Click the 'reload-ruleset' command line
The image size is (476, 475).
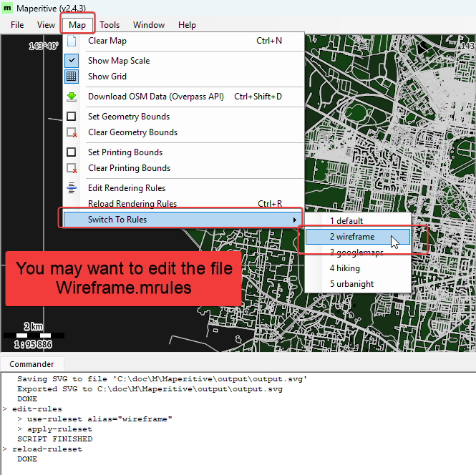point(47,449)
